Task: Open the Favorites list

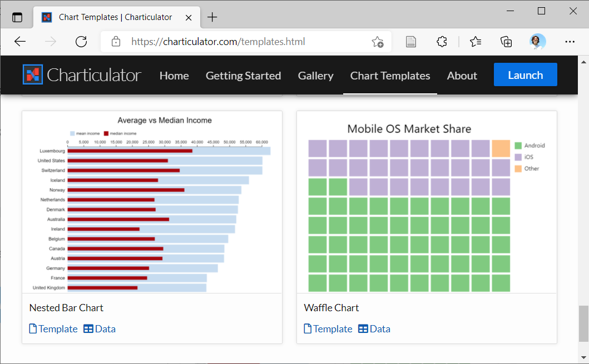Action: tap(476, 41)
